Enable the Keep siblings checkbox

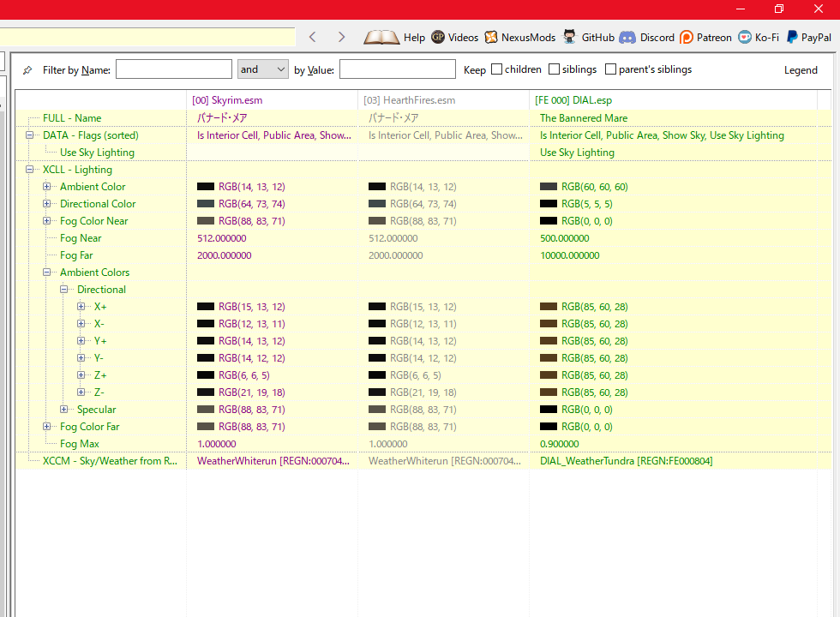click(x=554, y=69)
